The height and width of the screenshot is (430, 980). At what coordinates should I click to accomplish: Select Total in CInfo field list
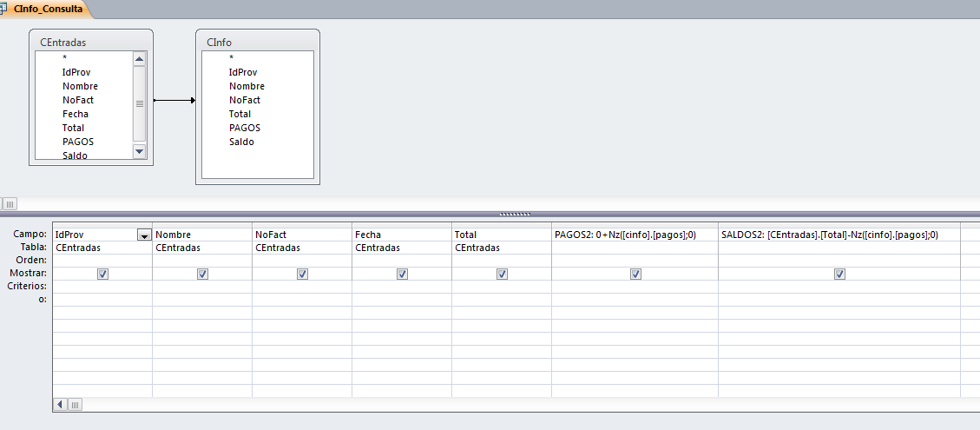point(240,114)
